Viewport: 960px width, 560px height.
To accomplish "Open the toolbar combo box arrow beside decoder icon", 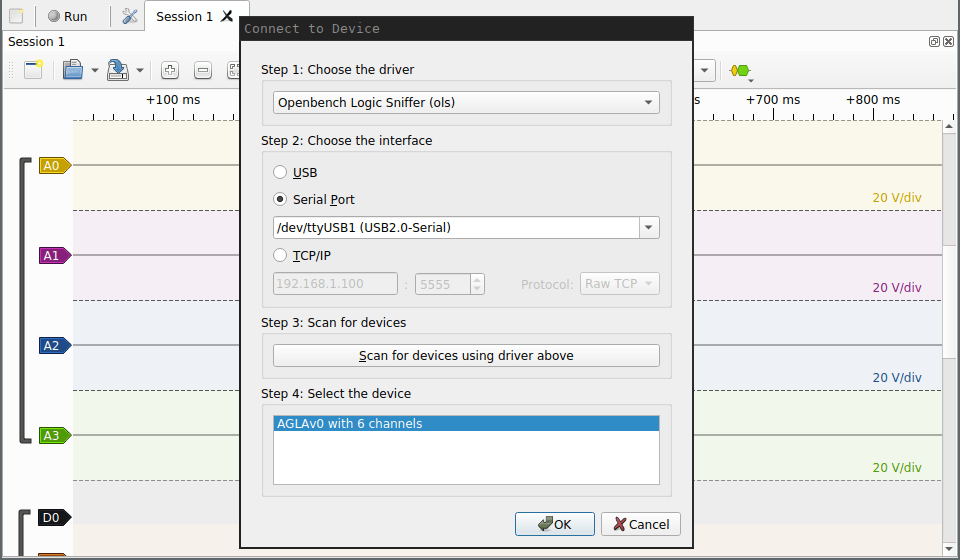I will tap(705, 70).
